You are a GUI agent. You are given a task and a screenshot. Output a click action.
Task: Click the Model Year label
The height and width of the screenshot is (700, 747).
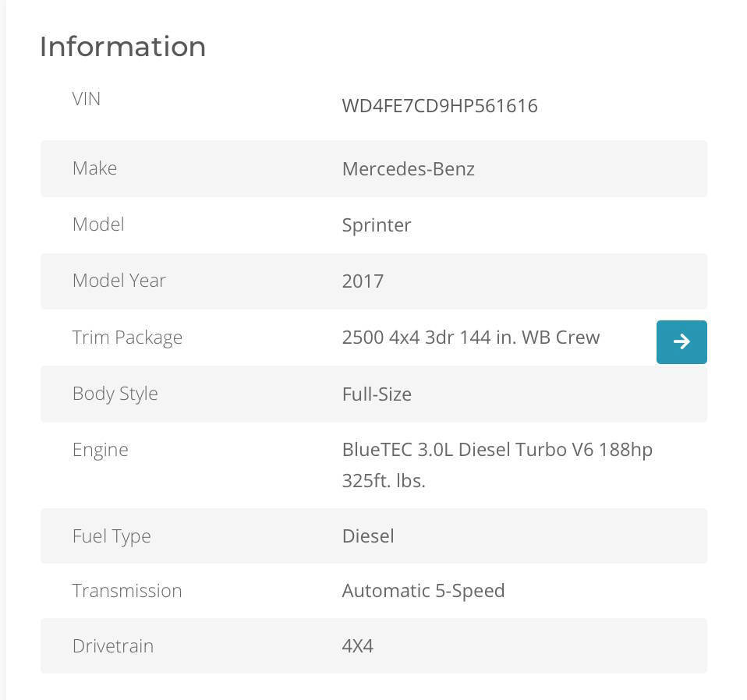click(x=119, y=281)
